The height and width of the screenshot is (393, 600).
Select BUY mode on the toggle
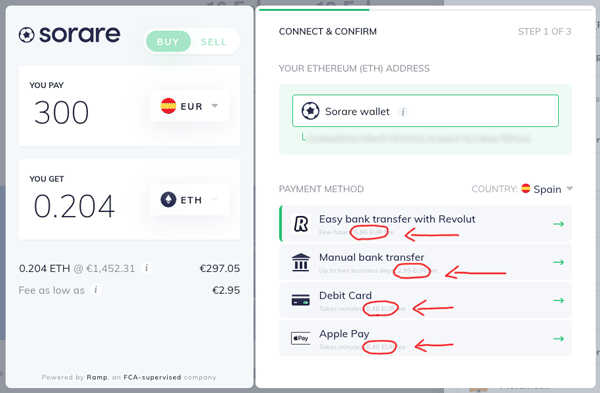coord(168,42)
